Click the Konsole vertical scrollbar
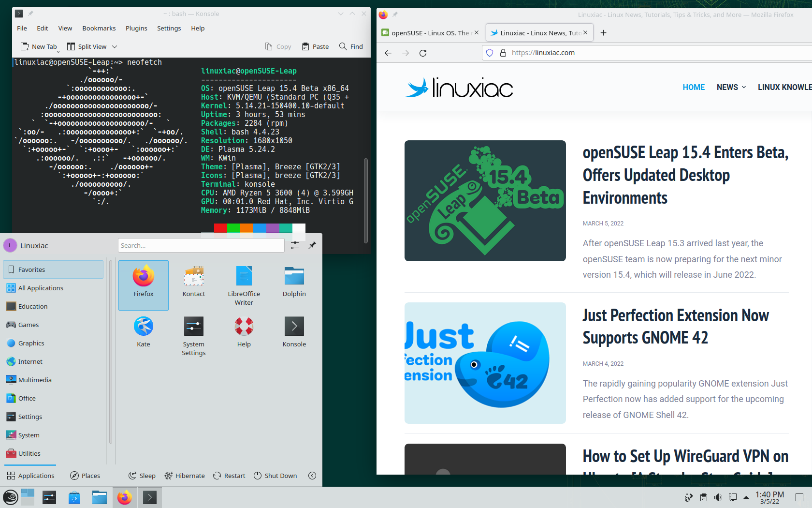The image size is (812, 508). point(366,200)
